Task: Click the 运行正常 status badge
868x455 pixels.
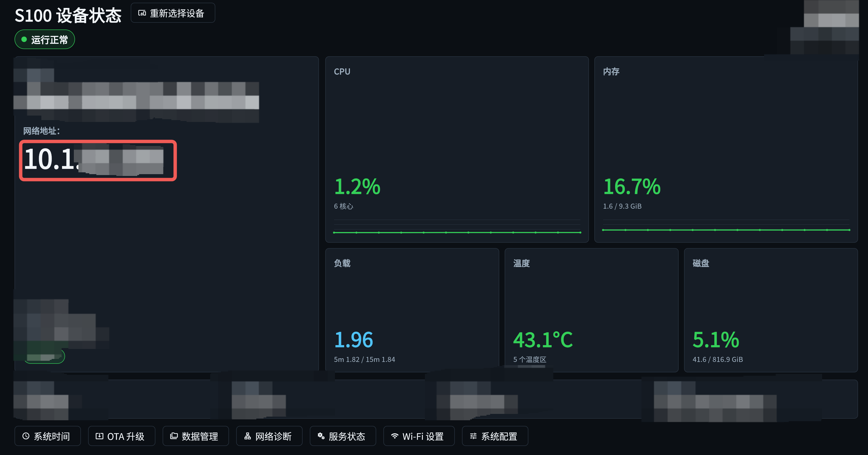Action: pos(45,40)
